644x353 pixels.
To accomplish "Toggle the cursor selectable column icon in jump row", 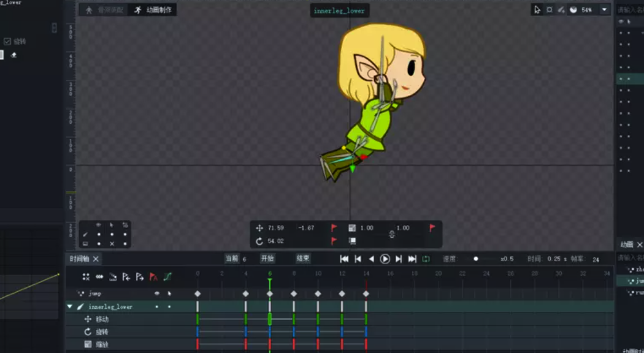I will (x=169, y=294).
